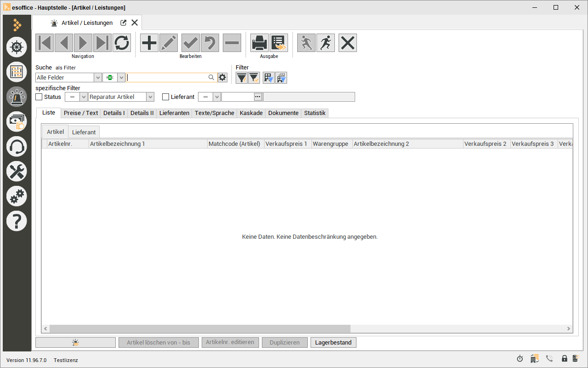The width and height of the screenshot is (588, 368).
Task: Open money coins module in sidebar
Action: pos(17,121)
